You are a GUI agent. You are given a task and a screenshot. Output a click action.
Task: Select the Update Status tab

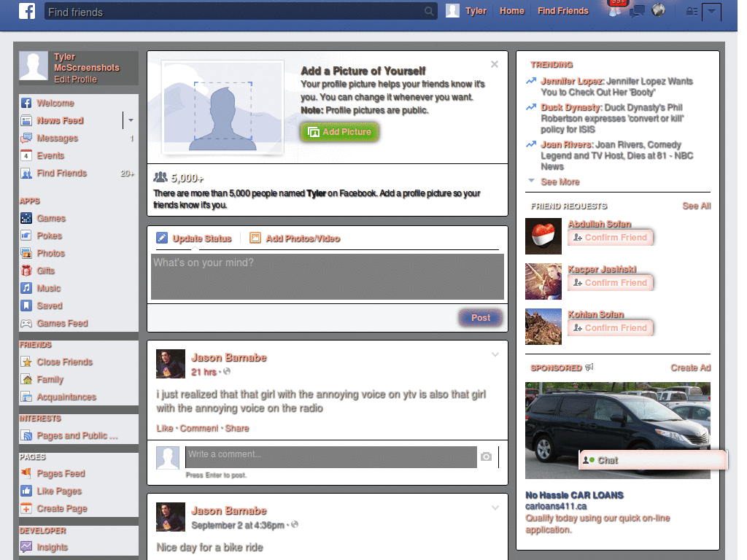tap(194, 238)
